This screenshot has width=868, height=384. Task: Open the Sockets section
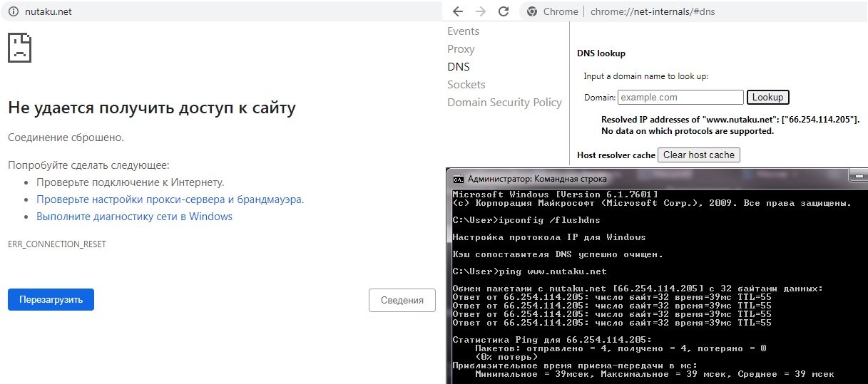[x=466, y=85]
